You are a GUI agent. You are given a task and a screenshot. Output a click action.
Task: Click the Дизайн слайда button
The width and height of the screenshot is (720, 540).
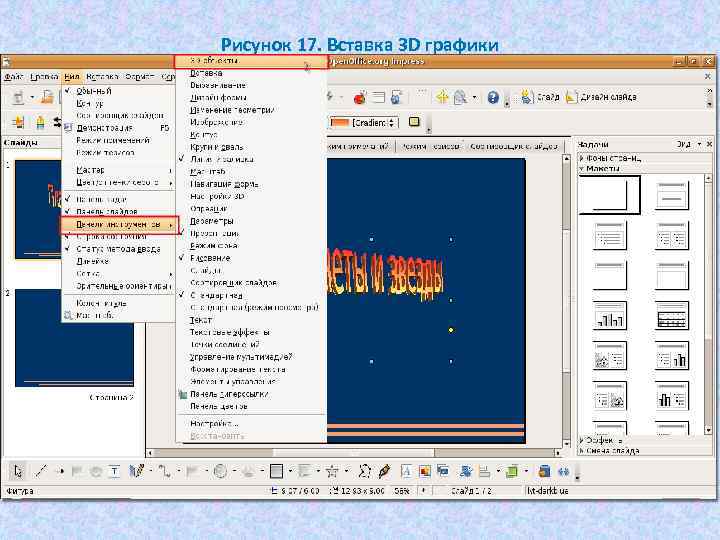(601, 97)
